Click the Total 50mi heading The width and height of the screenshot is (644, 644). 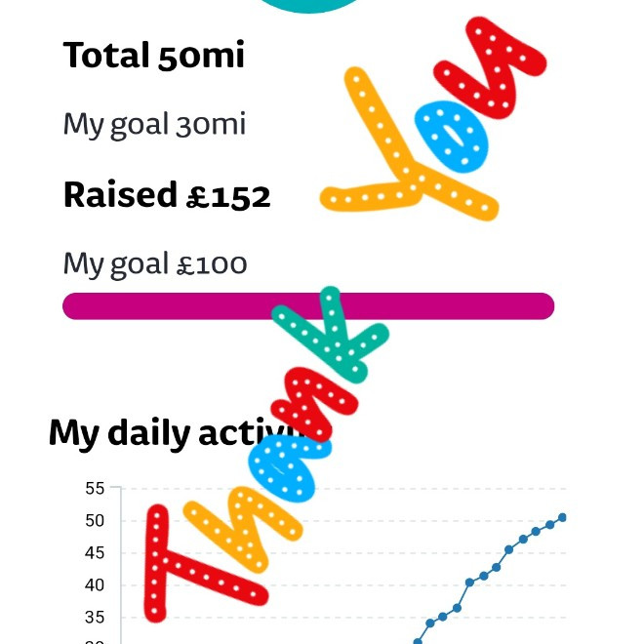(x=153, y=56)
